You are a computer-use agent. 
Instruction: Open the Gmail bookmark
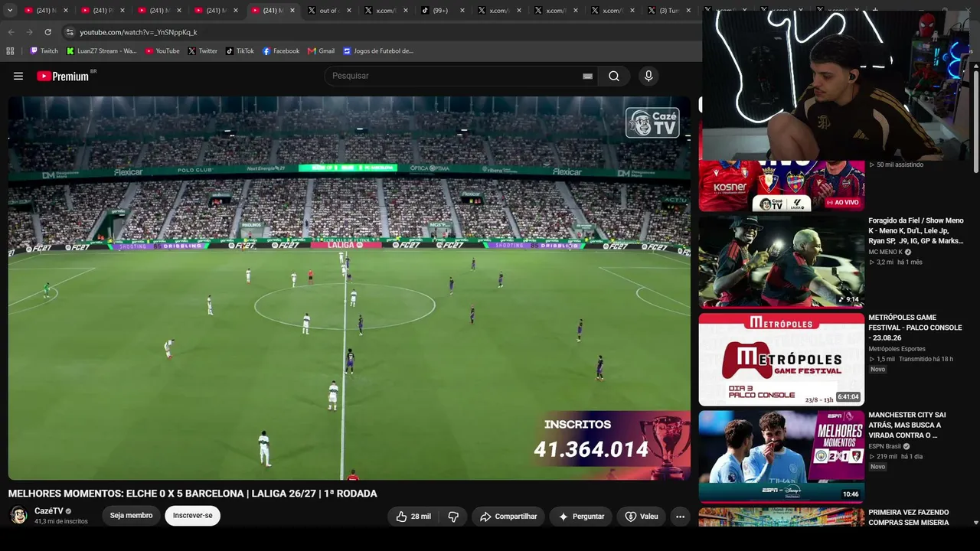(321, 51)
